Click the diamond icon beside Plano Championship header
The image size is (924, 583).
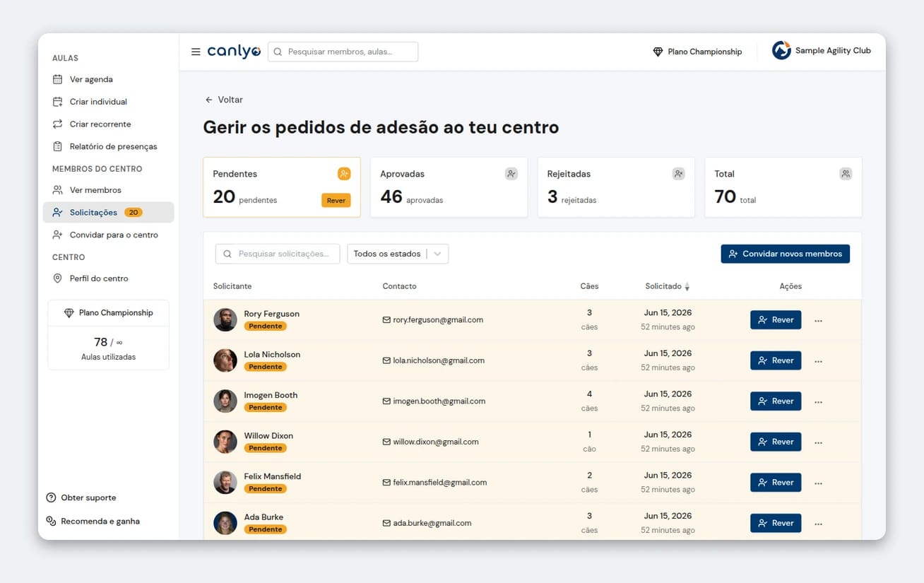coord(658,52)
